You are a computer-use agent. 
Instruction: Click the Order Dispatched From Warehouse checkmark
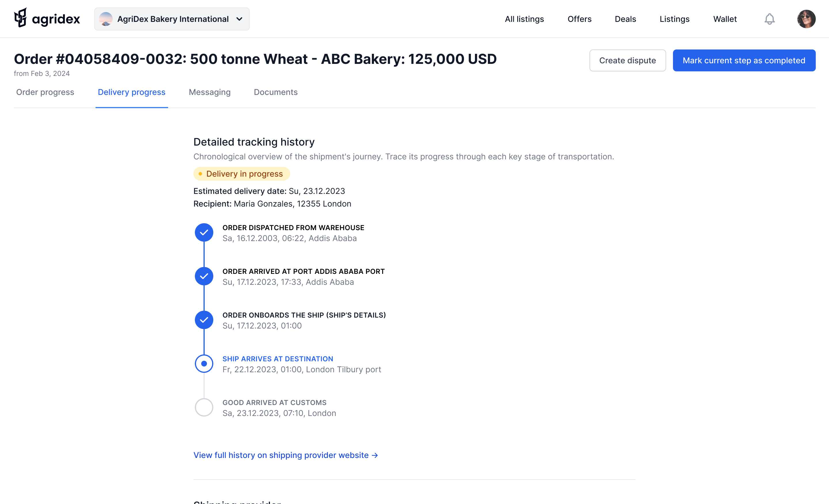[x=204, y=233]
